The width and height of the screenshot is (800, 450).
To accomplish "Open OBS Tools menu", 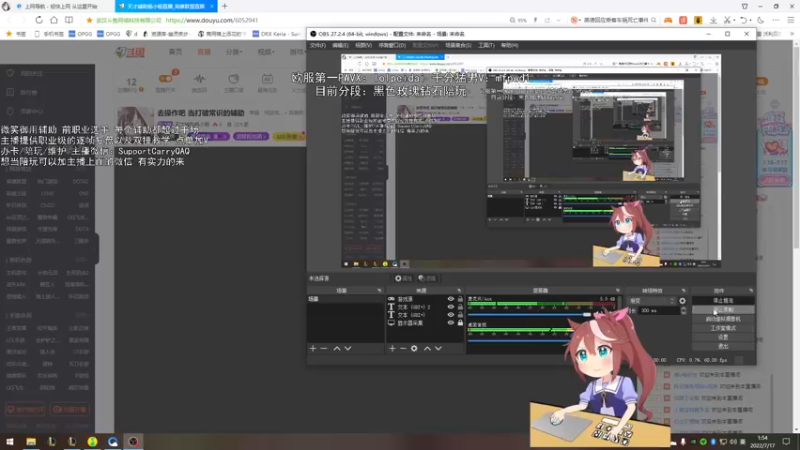I will pyautogui.click(x=486, y=45).
